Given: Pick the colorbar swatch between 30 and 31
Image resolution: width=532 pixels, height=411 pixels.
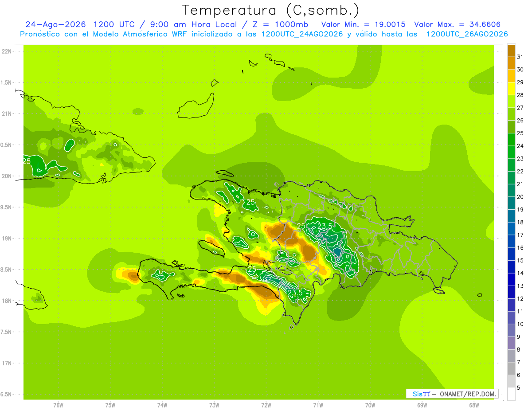Looking at the screenshot, I should [x=511, y=63].
